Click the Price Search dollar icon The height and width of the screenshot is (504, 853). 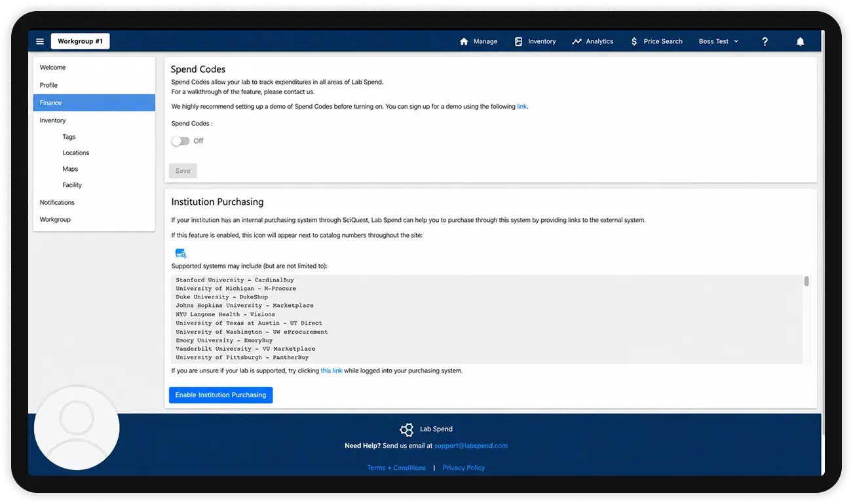(634, 41)
